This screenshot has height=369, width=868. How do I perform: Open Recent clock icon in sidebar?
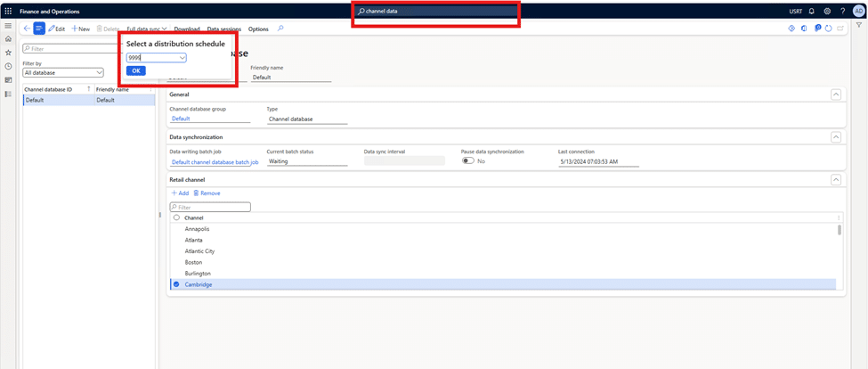[x=8, y=66]
